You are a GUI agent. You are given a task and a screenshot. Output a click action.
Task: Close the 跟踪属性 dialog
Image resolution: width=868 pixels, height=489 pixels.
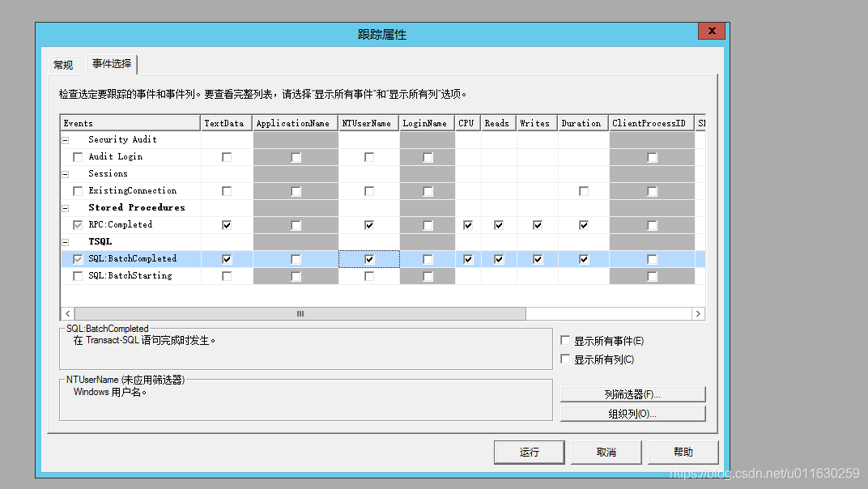coord(712,31)
